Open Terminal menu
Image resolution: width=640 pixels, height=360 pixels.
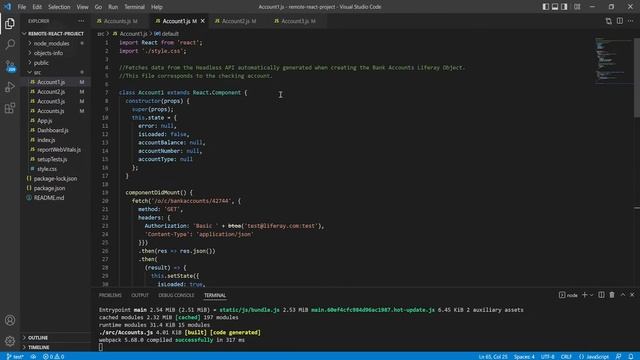pos(134,7)
